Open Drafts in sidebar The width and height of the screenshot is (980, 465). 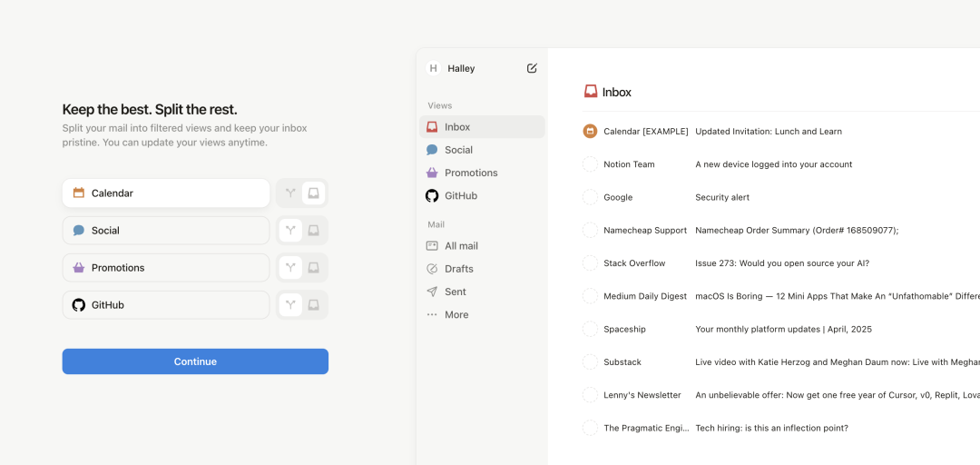tap(482, 269)
